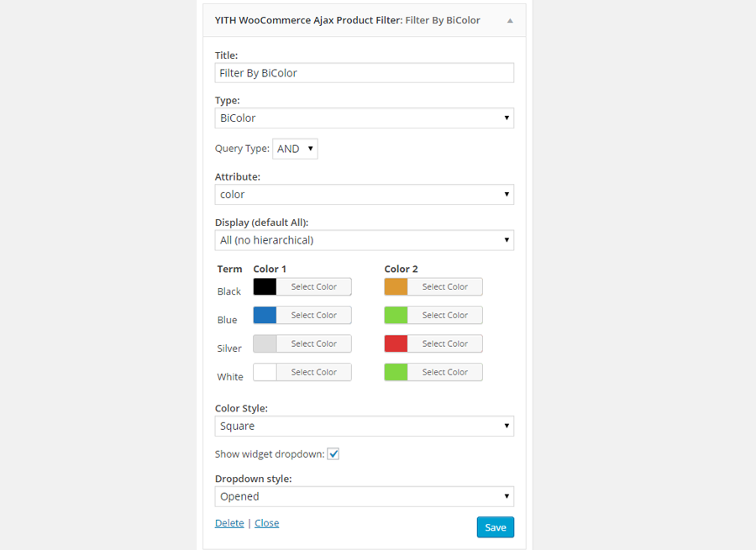Expand the Display (default All) dropdown
Image resolution: width=756 pixels, height=550 pixels.
pyautogui.click(x=364, y=240)
